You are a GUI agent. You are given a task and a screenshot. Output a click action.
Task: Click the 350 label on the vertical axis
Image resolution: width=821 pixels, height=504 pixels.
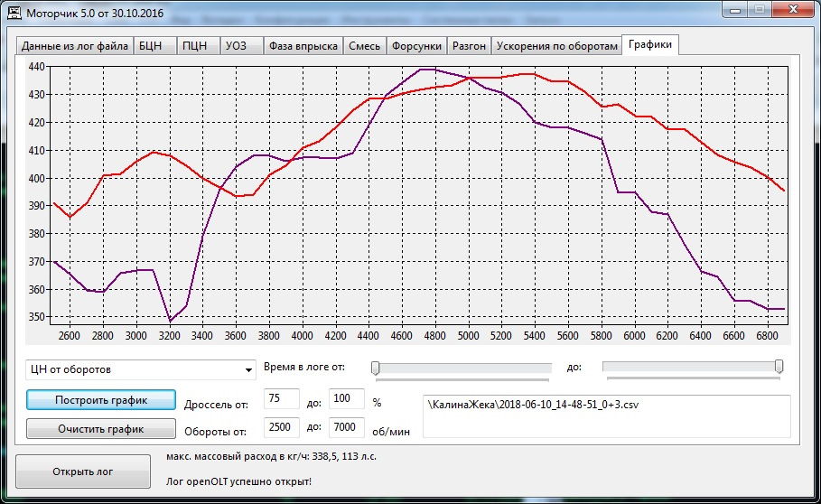(x=37, y=317)
